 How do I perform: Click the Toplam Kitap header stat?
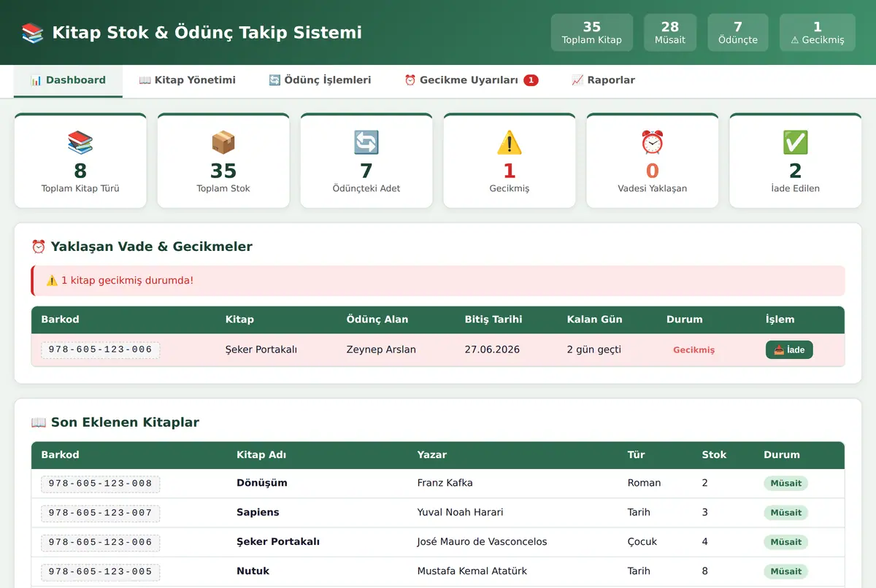point(592,33)
